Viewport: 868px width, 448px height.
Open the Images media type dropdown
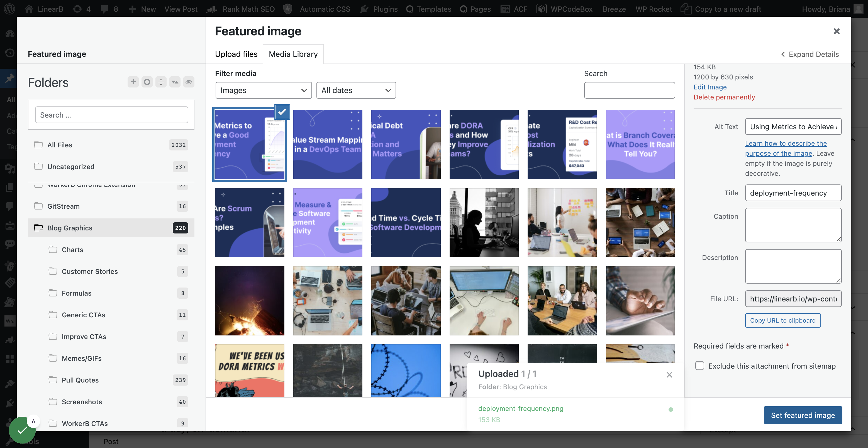[264, 90]
